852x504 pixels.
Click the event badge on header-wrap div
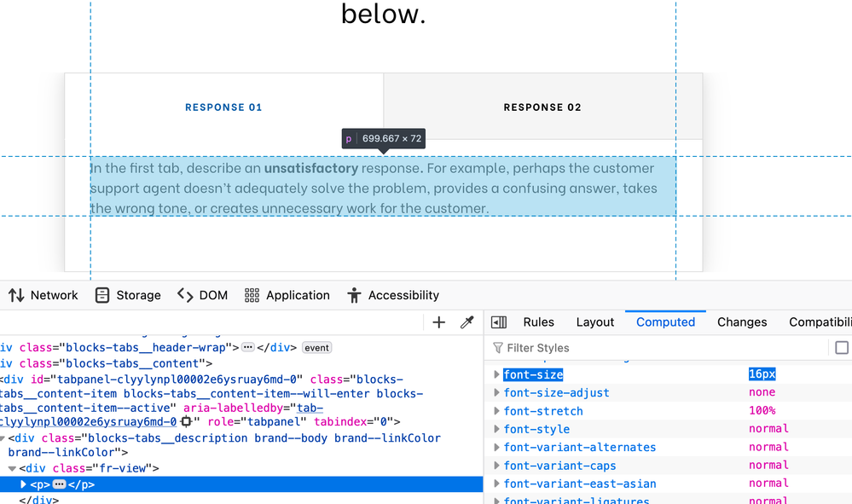point(316,348)
